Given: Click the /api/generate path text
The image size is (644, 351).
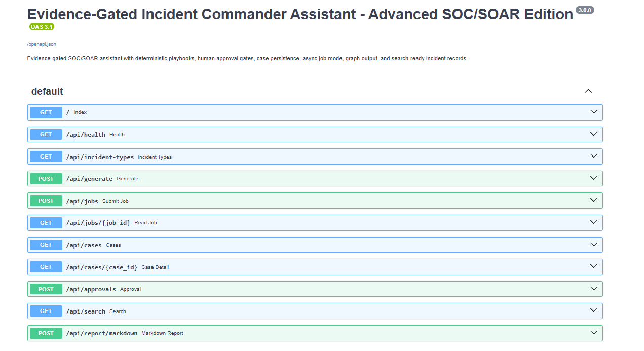Looking at the screenshot, I should [89, 179].
